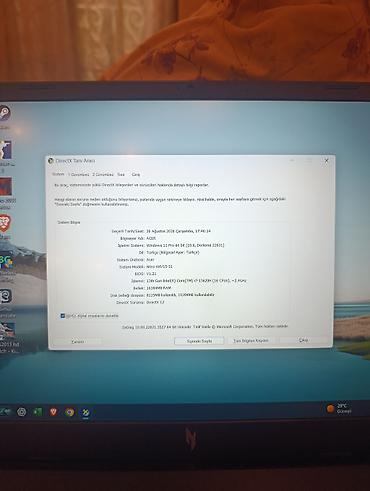Open the green Excel-like taskbar icon
The height and width of the screenshot is (491, 370).
pos(37,412)
